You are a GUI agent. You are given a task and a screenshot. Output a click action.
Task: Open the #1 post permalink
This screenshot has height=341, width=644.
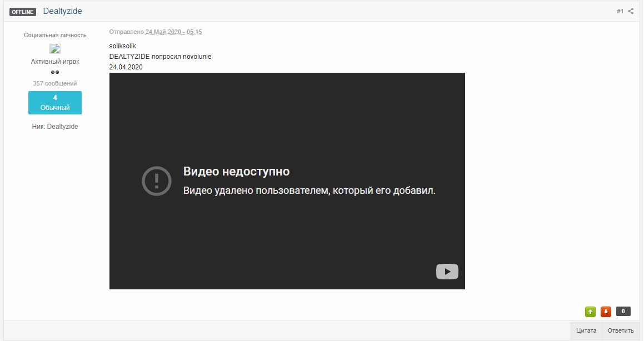click(620, 11)
